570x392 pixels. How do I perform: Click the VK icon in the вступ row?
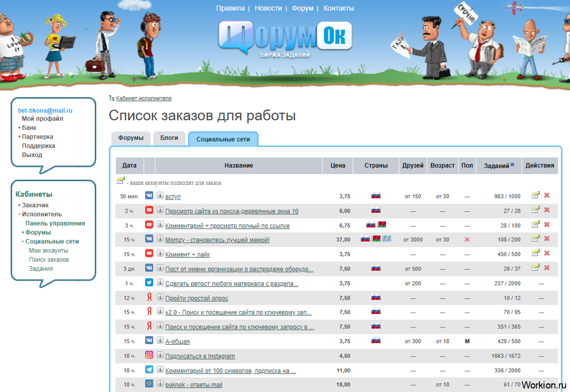(149, 195)
